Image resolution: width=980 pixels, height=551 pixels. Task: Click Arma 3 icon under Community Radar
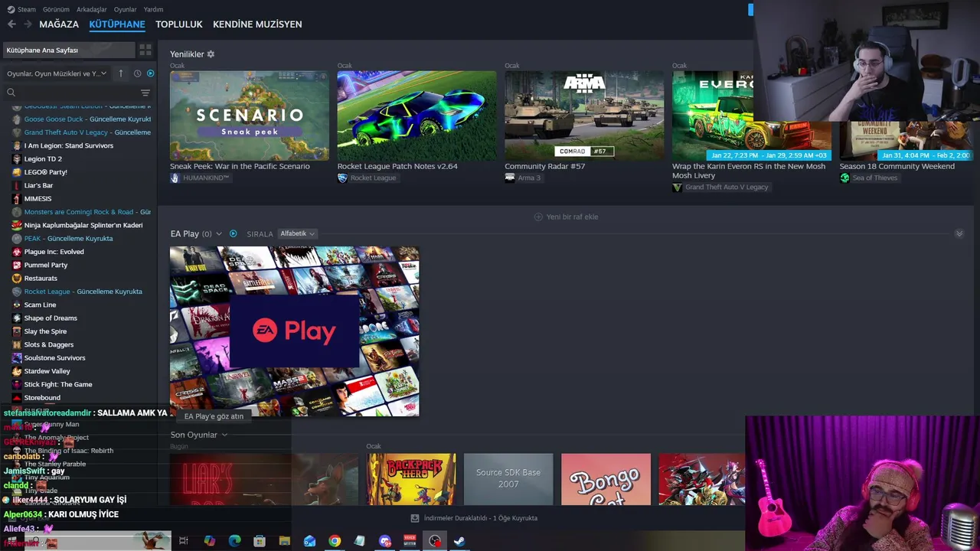click(x=510, y=178)
